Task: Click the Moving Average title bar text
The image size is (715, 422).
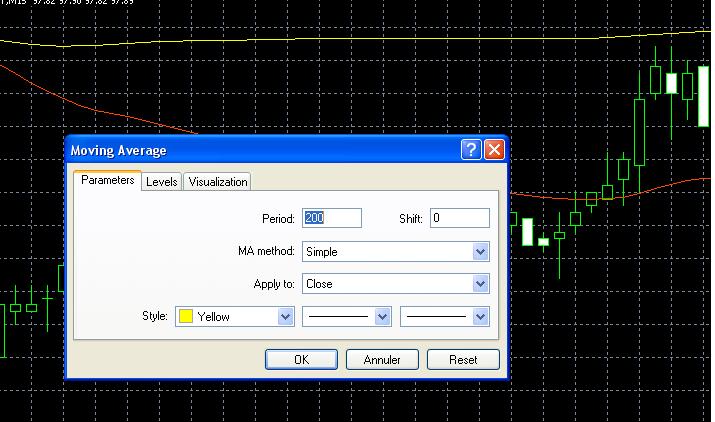Action: click(118, 150)
